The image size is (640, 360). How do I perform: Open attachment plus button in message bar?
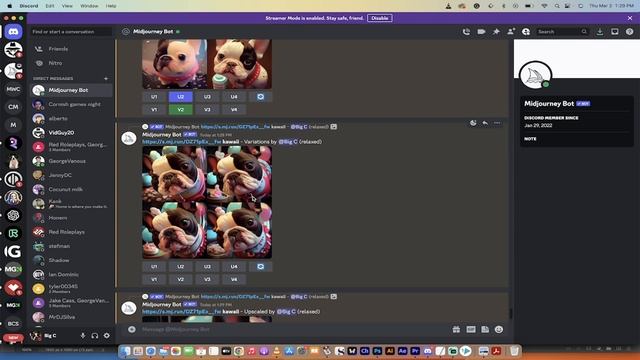131,329
